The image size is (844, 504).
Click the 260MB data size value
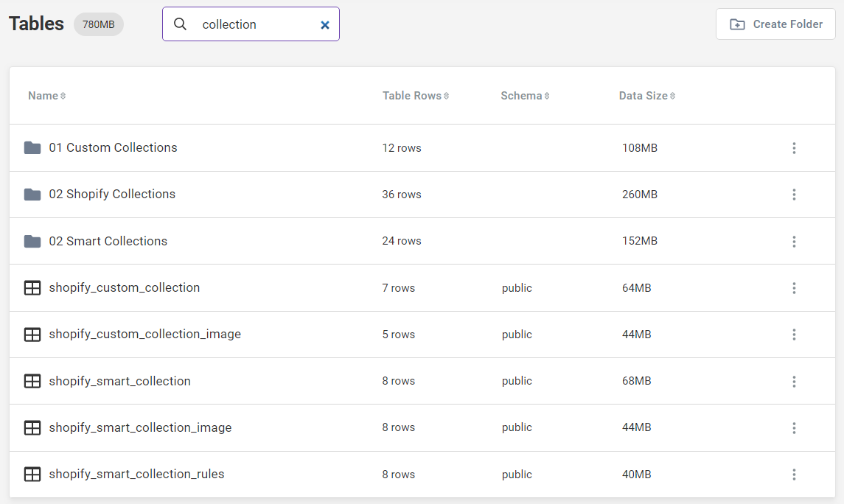click(x=640, y=195)
